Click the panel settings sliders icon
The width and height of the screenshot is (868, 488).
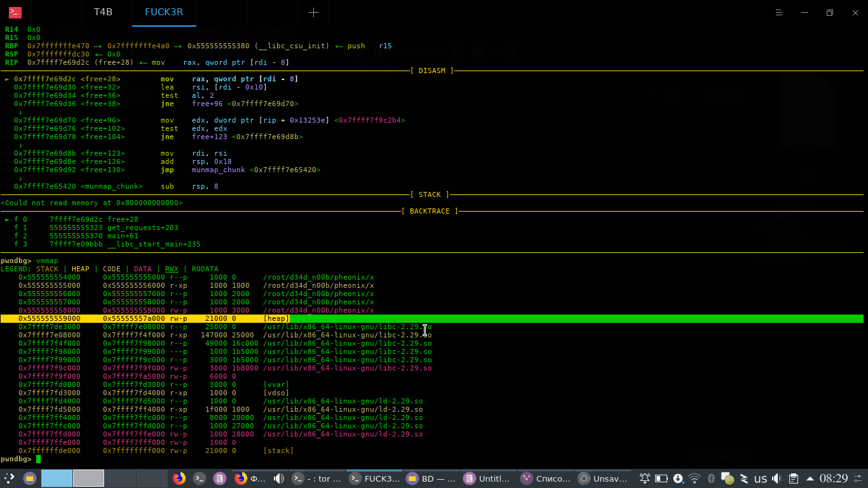tap(859, 478)
